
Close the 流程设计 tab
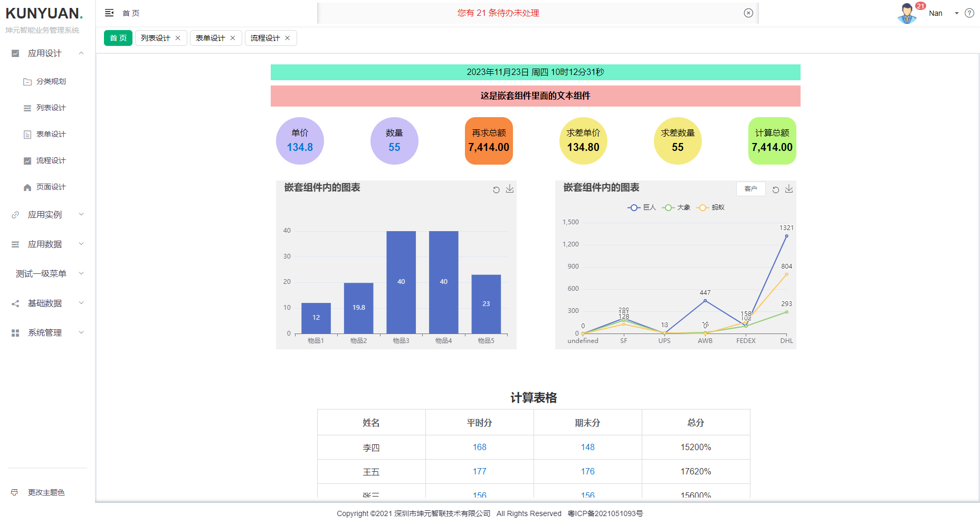click(288, 38)
